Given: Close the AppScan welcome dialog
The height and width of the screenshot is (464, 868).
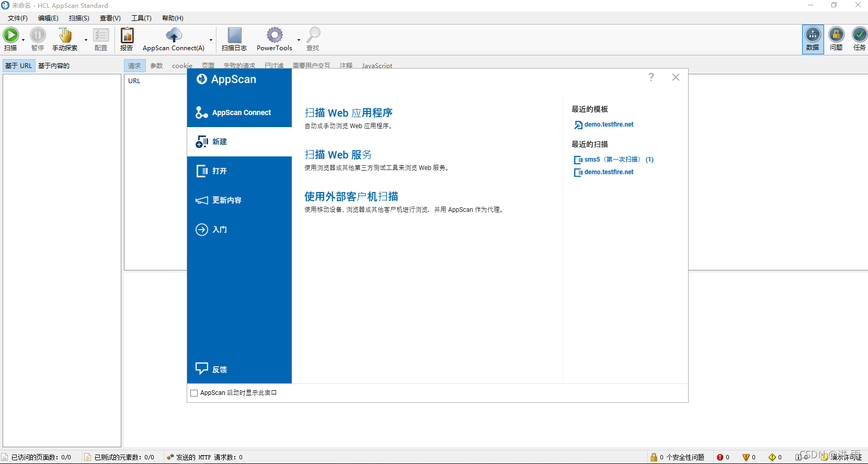Looking at the screenshot, I should (676, 77).
